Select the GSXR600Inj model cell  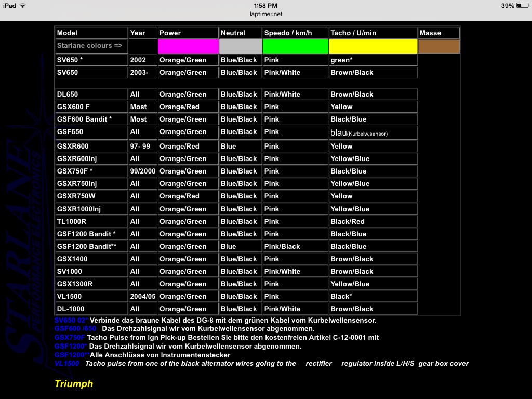click(91, 159)
